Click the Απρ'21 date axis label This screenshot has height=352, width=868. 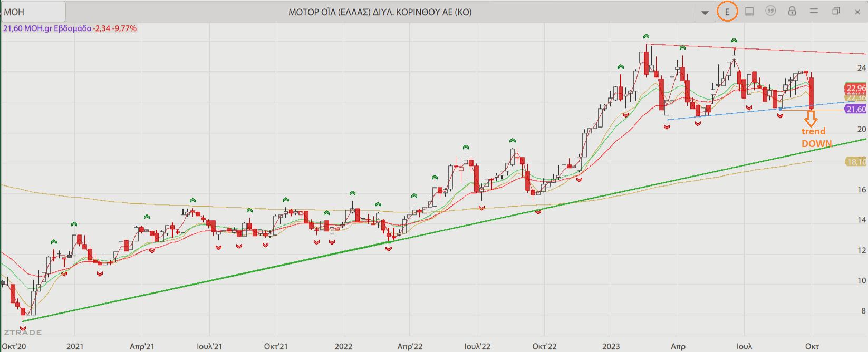(x=142, y=346)
